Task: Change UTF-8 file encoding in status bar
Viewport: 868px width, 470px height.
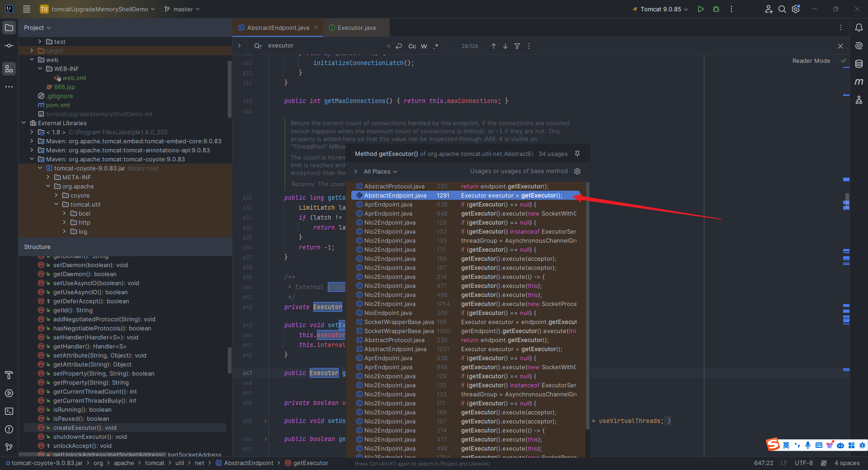Action: pos(803,463)
